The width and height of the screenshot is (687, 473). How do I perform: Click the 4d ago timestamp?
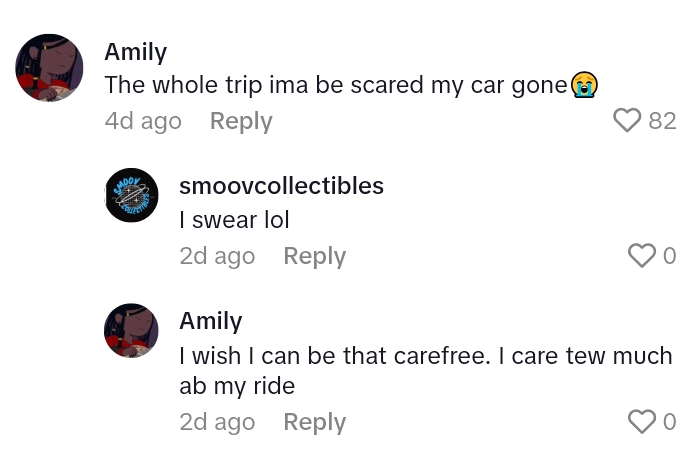click(x=143, y=121)
